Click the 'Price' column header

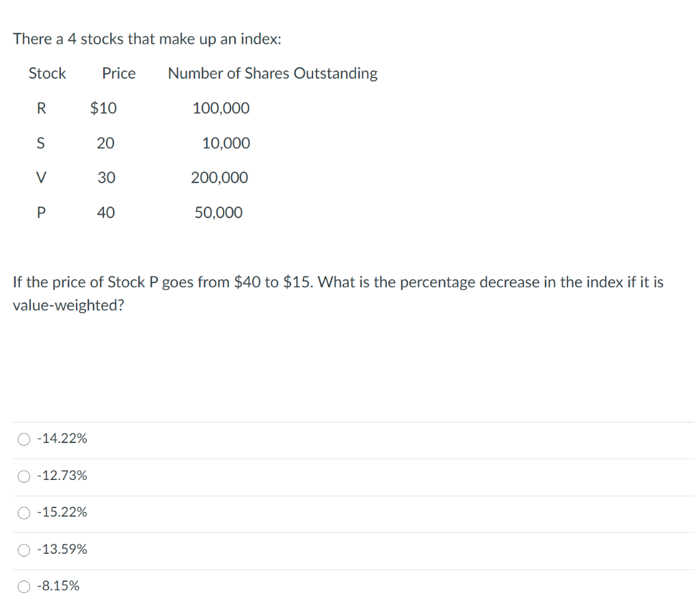[x=119, y=73]
